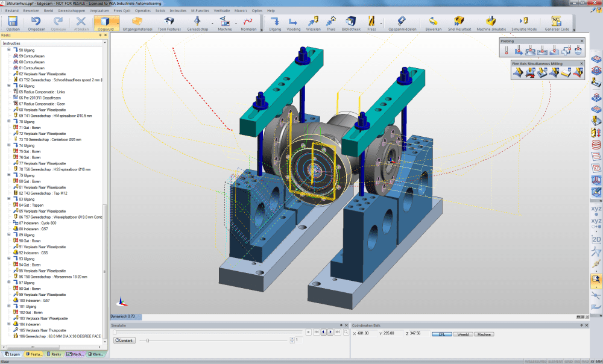
Task: Click the Bijwerken update icon
Action: click(434, 24)
